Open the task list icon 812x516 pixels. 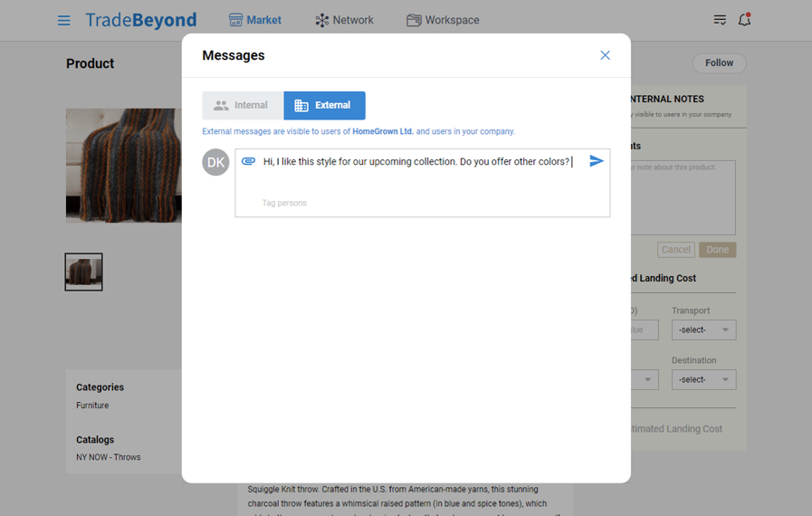coord(720,20)
